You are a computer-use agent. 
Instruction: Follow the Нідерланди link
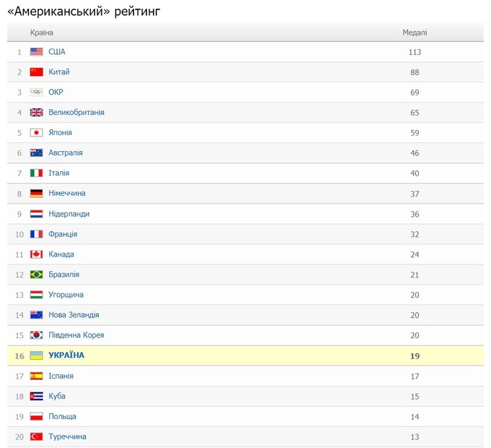(69, 214)
